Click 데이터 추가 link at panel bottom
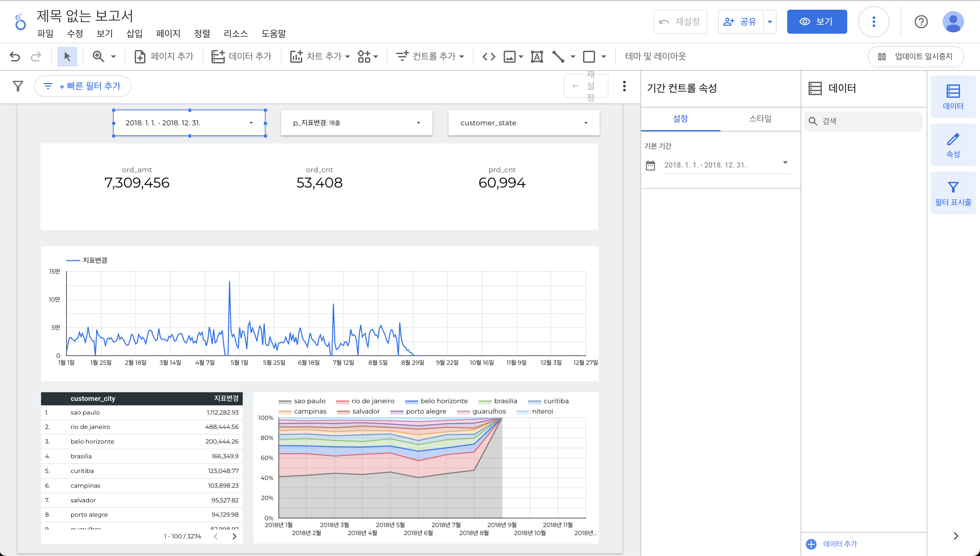 coord(840,543)
